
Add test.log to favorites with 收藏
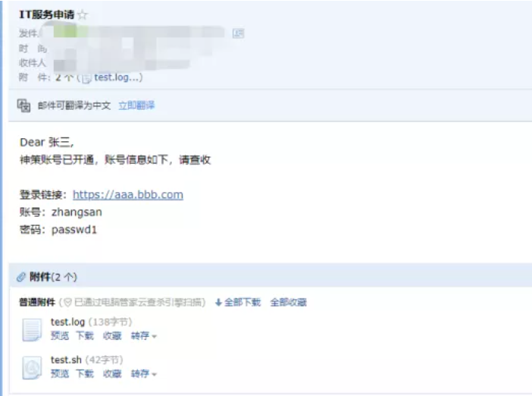point(112,336)
